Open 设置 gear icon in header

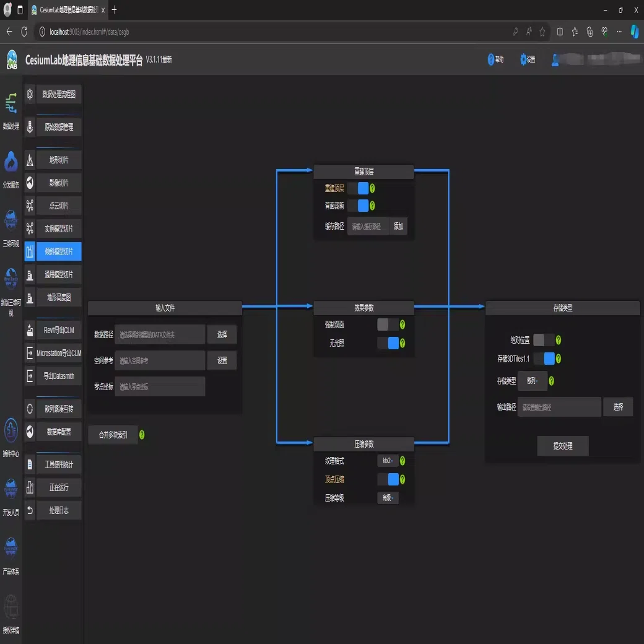[523, 59]
